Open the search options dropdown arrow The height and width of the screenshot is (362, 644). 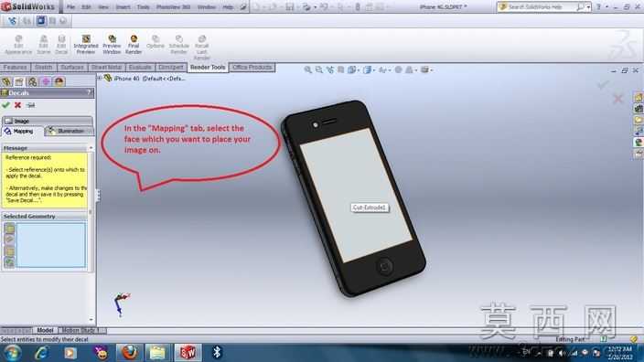point(588,7)
